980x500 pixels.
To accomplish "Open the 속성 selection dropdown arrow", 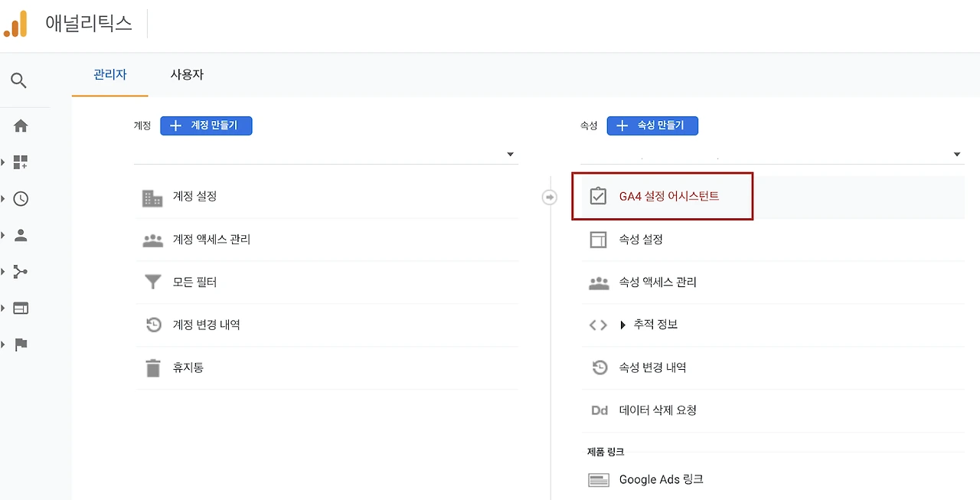I will pyautogui.click(x=957, y=155).
